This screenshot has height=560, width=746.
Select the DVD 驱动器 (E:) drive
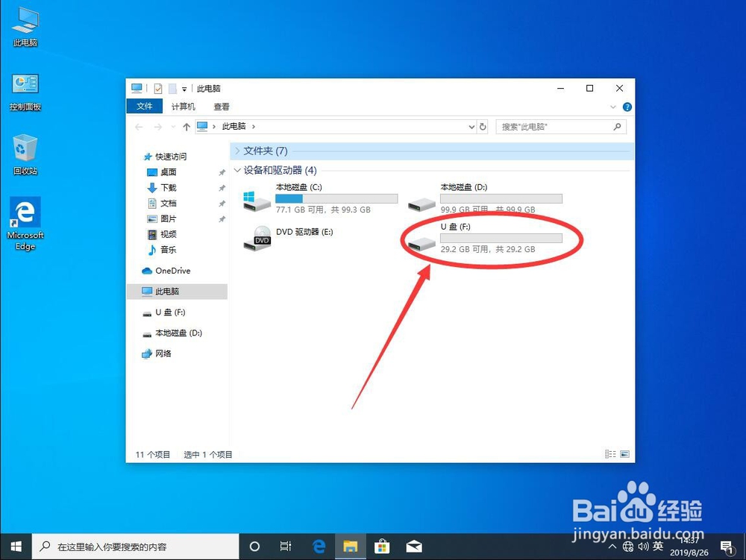(x=288, y=238)
